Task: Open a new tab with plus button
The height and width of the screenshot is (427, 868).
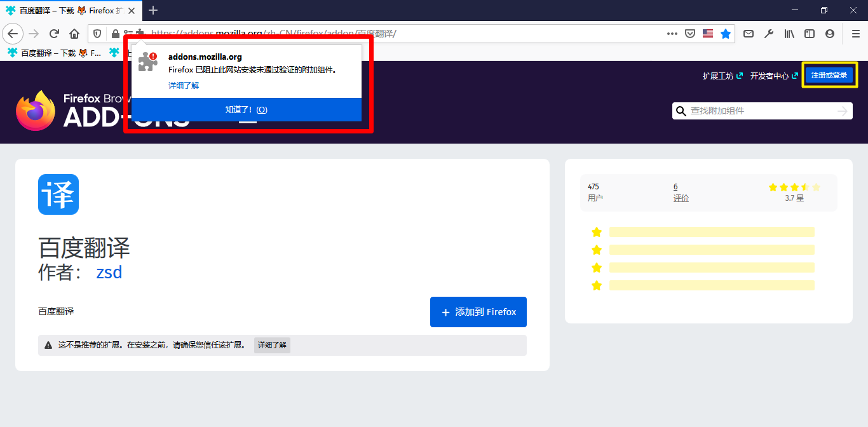Action: tap(153, 10)
